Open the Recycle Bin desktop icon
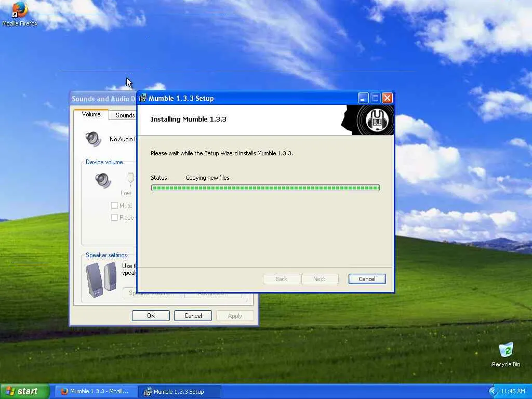This screenshot has height=399, width=532. (x=506, y=355)
